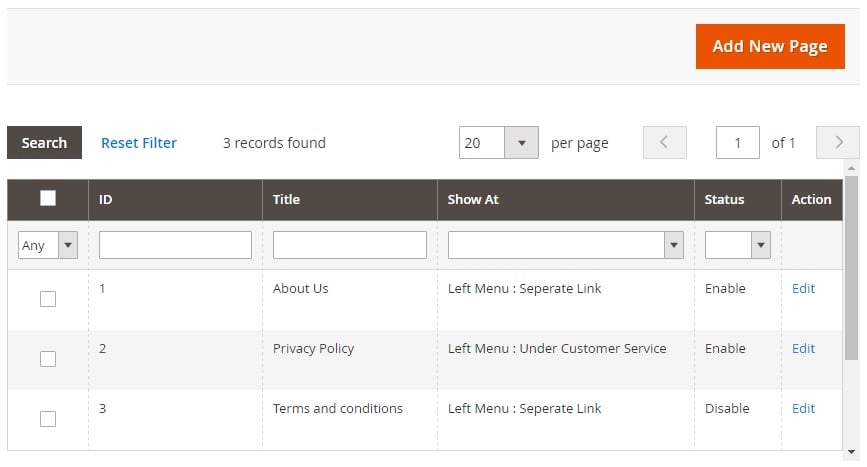The width and height of the screenshot is (867, 467).
Task: Tick the select-all checkbox in the header
Action: (48, 198)
